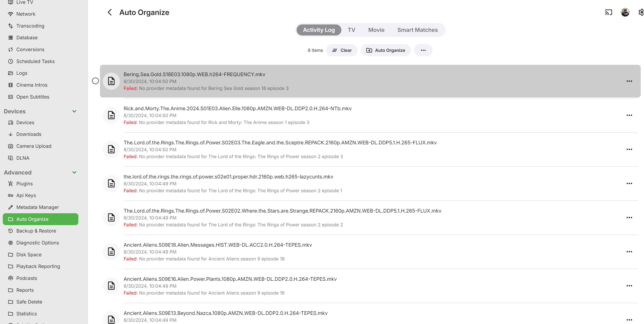644x324 pixels.
Task: Open Cinema Intros in the sidebar
Action: click(32, 85)
